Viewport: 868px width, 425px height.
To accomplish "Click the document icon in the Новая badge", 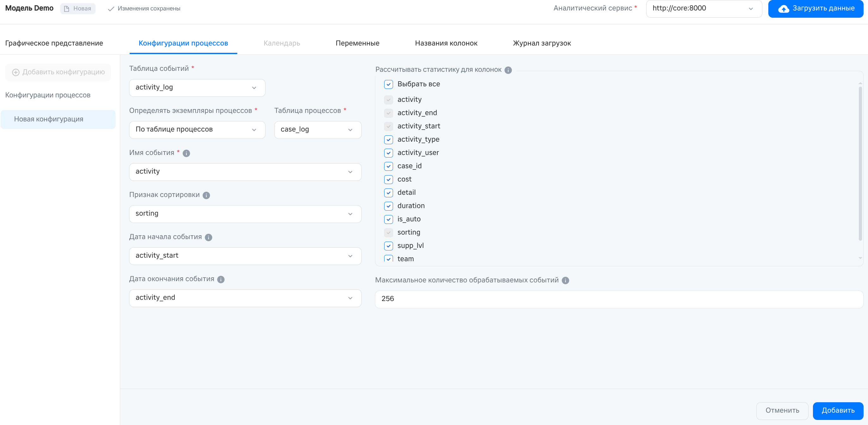I will point(67,9).
